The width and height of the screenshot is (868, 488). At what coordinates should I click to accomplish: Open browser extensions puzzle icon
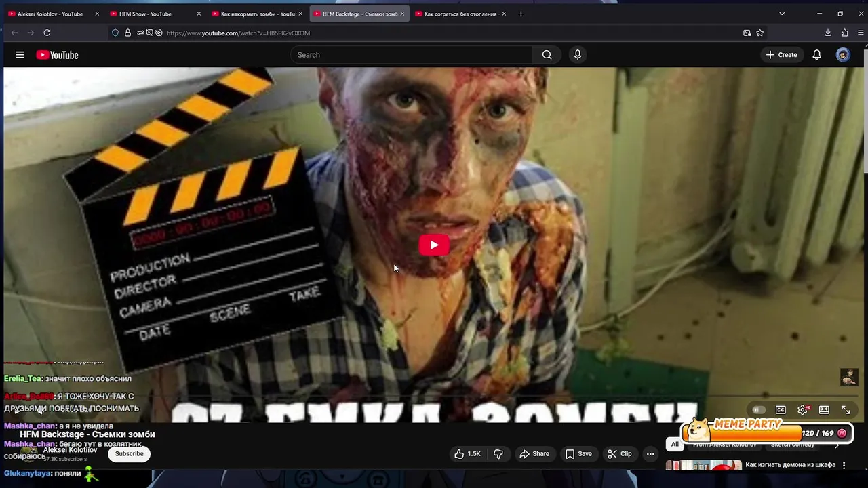pos(844,33)
